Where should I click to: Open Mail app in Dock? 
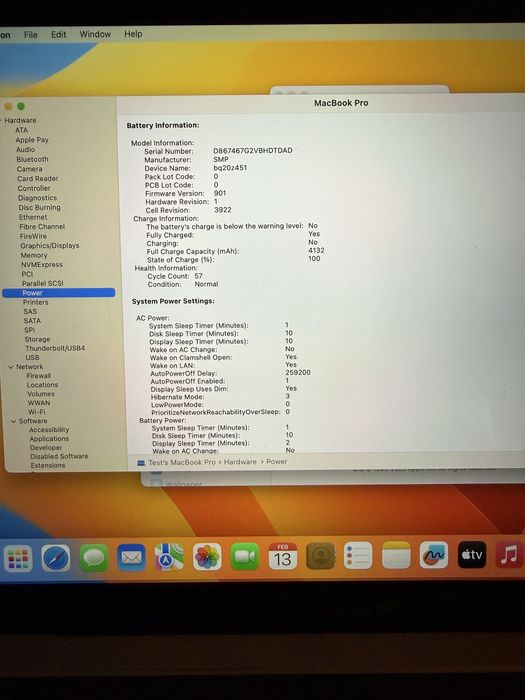(x=132, y=558)
